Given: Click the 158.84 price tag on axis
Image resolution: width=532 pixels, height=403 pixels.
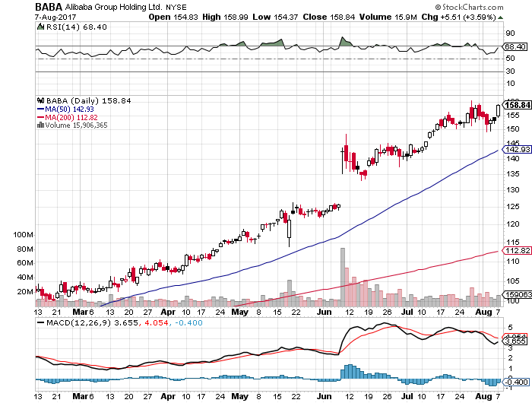Looking at the screenshot, I should pyautogui.click(x=517, y=105).
